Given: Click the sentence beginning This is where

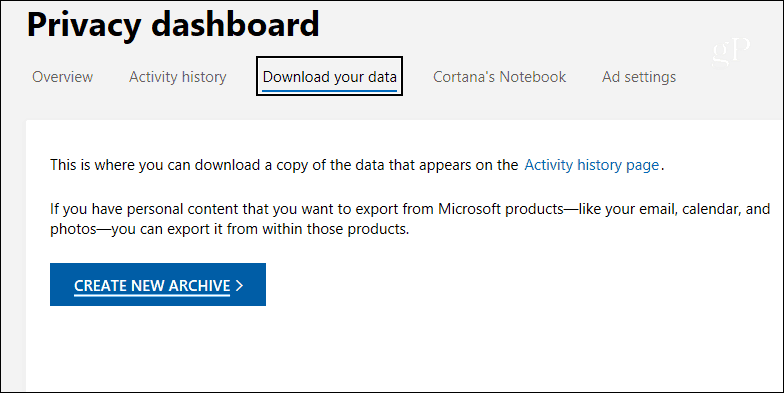Looking at the screenshot, I should pos(357,165).
